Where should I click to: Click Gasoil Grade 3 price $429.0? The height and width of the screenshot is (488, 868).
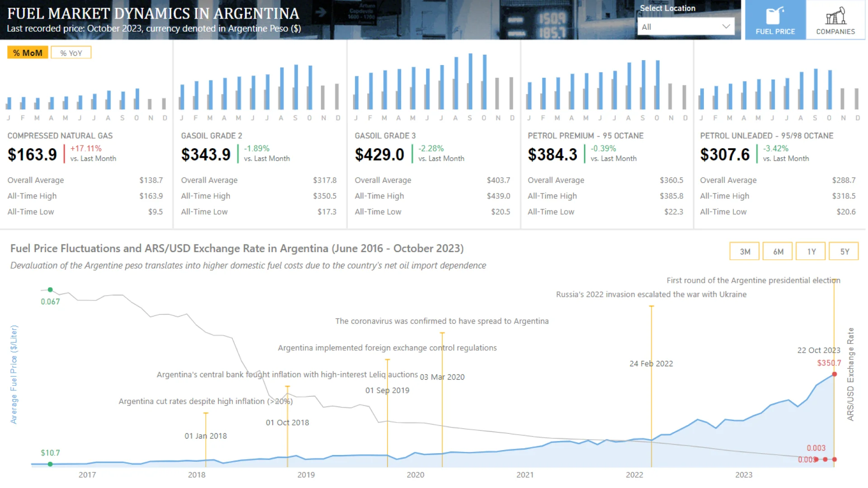379,155
